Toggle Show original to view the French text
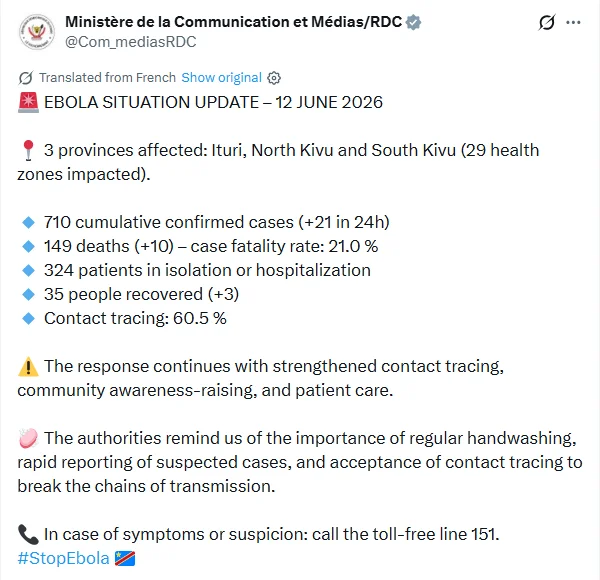This screenshot has height=580, width=600. click(x=222, y=78)
